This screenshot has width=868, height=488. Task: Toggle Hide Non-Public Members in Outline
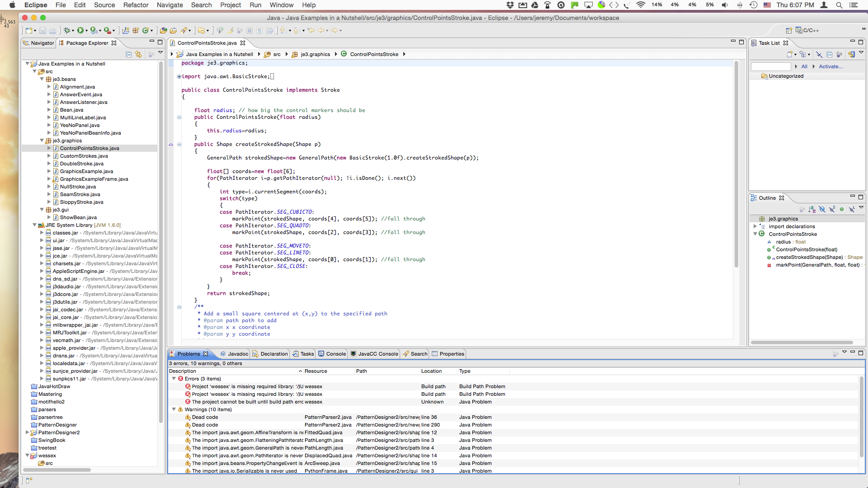tap(842, 209)
